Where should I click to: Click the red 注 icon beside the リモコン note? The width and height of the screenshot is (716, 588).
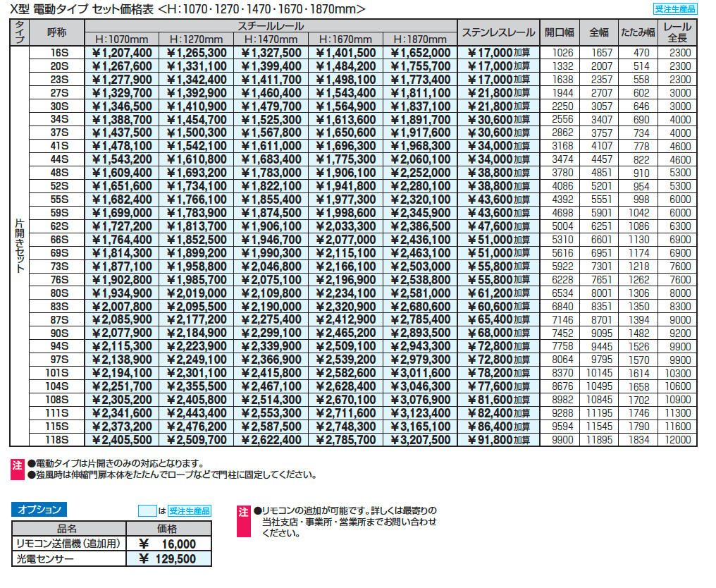[x=243, y=512]
